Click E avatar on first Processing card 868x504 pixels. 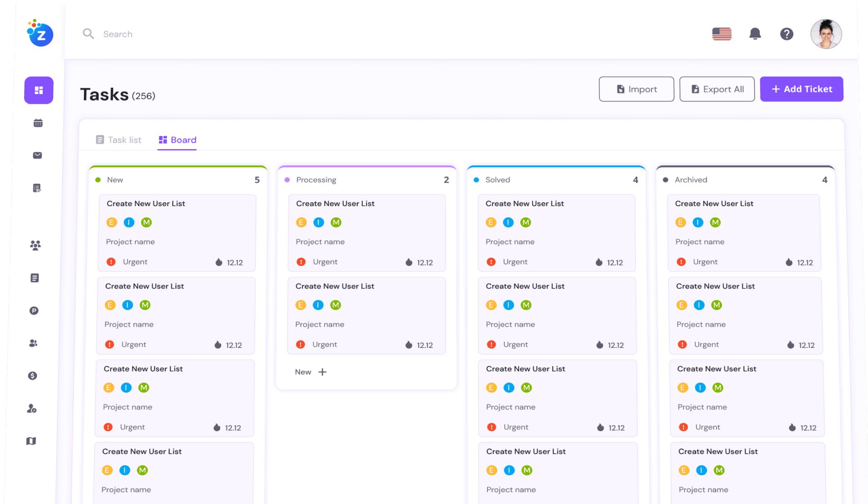point(301,222)
